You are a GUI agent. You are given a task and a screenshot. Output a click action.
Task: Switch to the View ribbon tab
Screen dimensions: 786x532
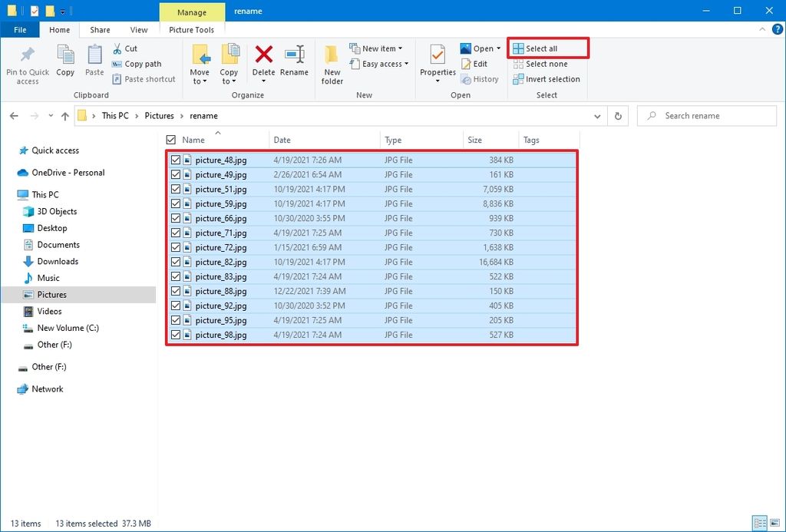click(x=138, y=29)
